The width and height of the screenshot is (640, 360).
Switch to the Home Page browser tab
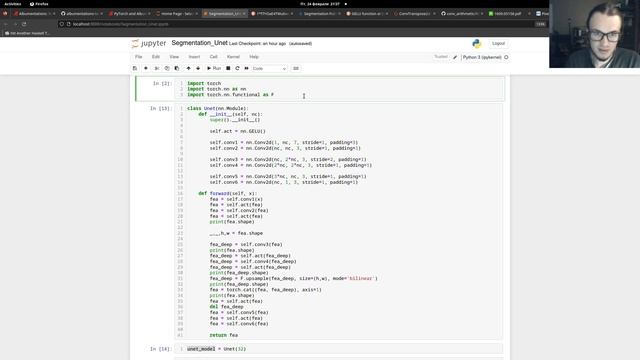[176, 13]
